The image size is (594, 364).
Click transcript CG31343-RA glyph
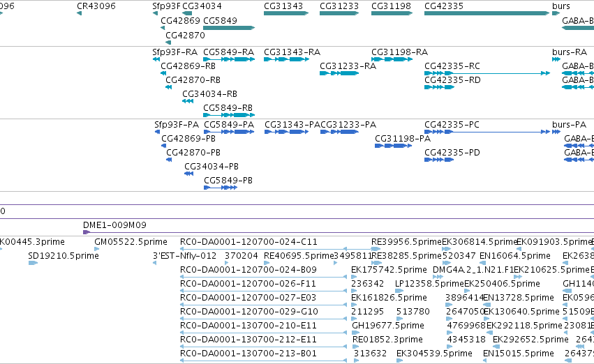[286, 59]
